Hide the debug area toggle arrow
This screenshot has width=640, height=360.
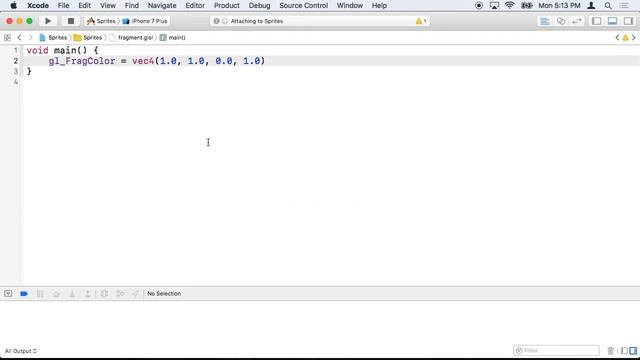[x=8, y=293]
